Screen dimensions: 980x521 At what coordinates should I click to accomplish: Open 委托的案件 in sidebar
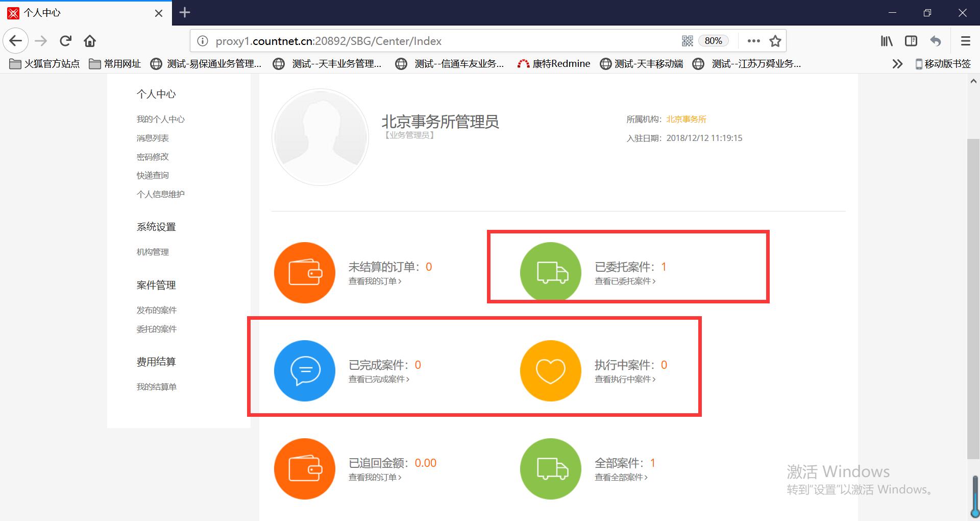tap(157, 329)
